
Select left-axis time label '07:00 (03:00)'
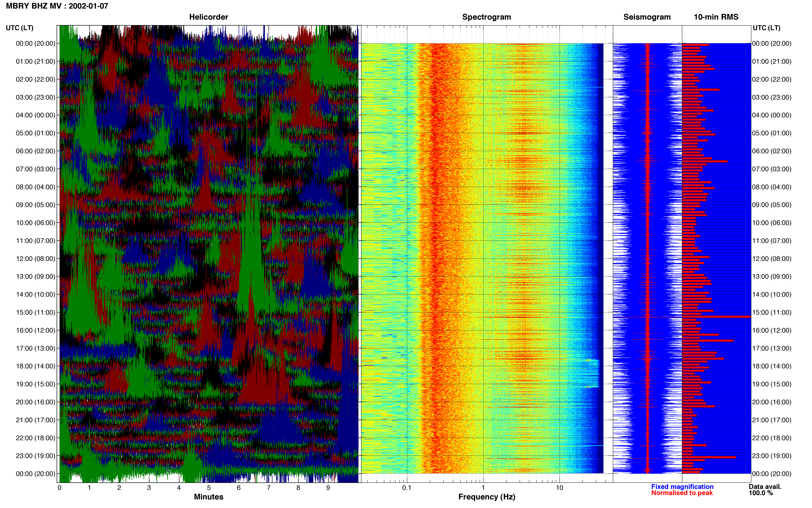pyautogui.click(x=36, y=169)
